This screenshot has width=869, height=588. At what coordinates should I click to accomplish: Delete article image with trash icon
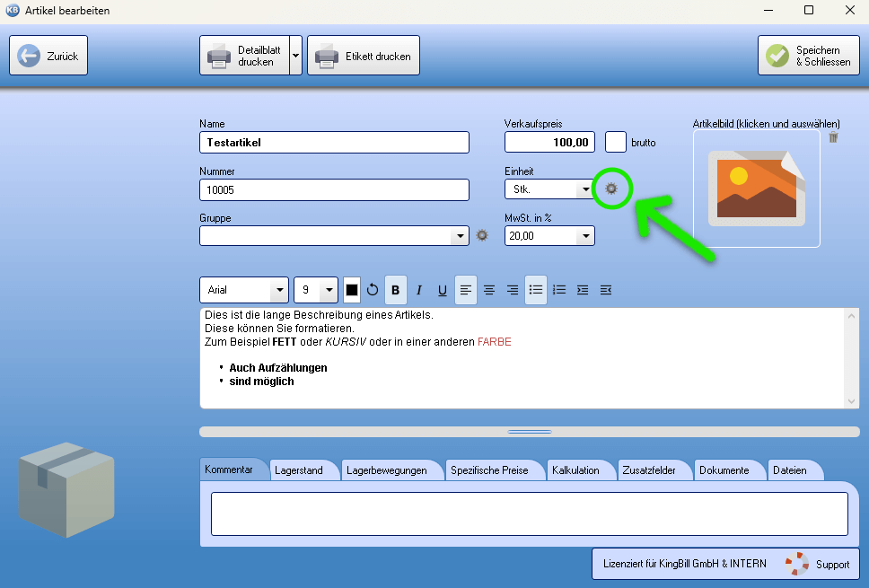click(834, 137)
